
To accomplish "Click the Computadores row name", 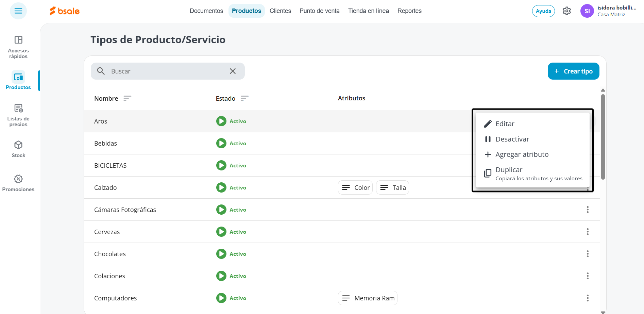I will pyautogui.click(x=115, y=298).
